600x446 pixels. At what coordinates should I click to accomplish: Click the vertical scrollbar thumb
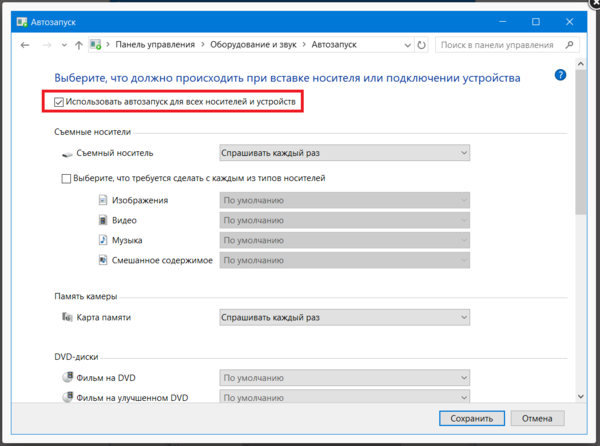pyautogui.click(x=580, y=142)
